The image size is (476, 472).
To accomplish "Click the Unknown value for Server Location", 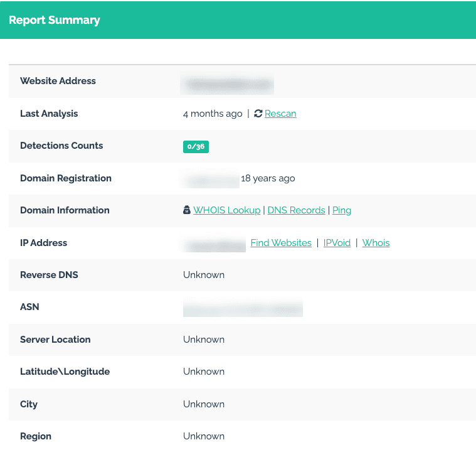I will [x=204, y=340].
